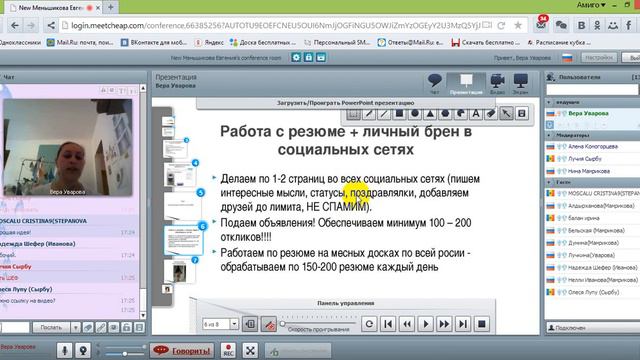Select the grid tool in drawing toolbar

click(353, 113)
